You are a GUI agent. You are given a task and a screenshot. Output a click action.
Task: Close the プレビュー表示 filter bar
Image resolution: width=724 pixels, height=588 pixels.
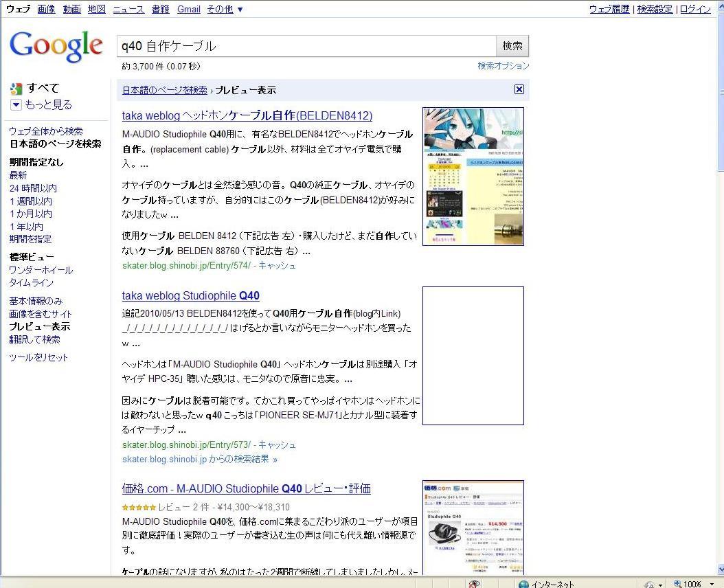click(x=519, y=89)
